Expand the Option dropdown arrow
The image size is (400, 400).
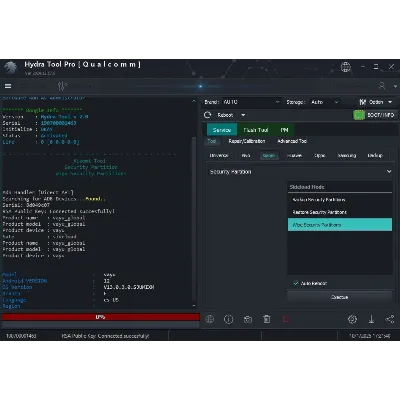[390, 102]
